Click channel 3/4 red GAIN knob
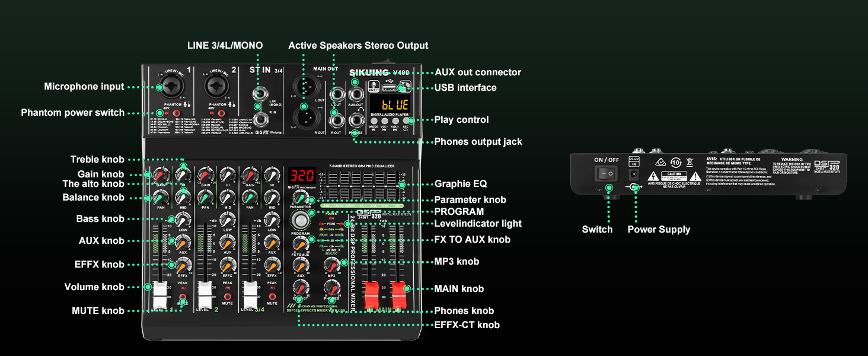The width and height of the screenshot is (868, 356). (250, 174)
